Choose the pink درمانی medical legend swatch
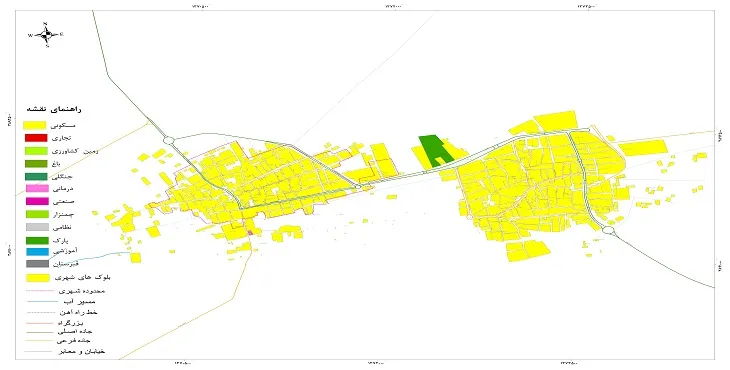Screen dimensions: 730x370 37,189
